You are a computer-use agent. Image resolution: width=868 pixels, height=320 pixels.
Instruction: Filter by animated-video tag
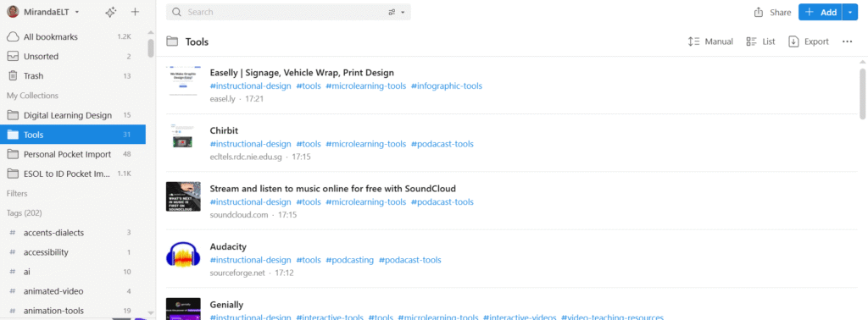(73, 291)
